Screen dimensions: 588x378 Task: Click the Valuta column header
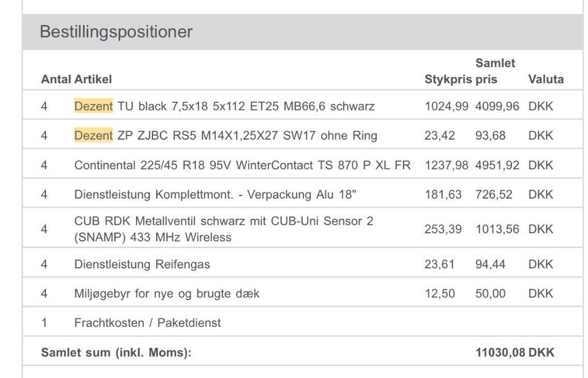pyautogui.click(x=546, y=80)
